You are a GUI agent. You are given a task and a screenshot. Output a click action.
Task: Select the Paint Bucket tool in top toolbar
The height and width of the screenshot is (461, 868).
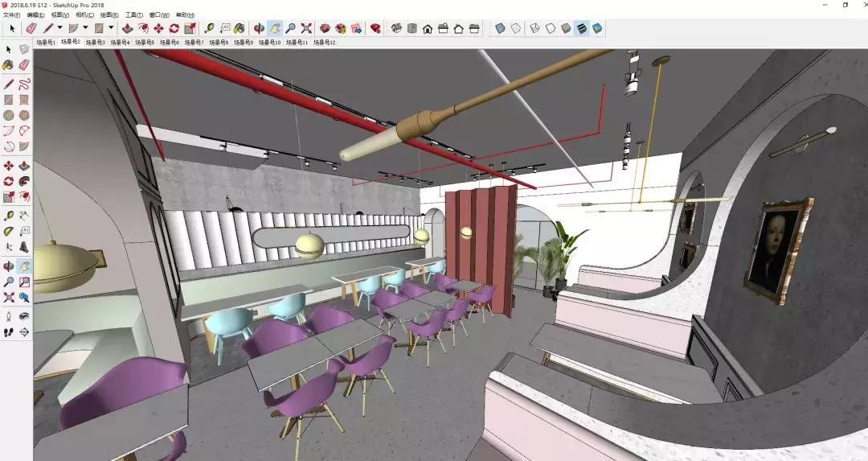[240, 28]
